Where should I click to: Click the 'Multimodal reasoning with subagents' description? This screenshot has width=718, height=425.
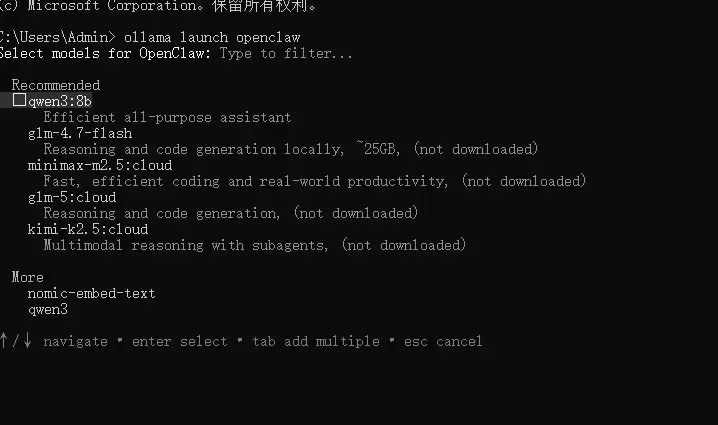pos(188,245)
